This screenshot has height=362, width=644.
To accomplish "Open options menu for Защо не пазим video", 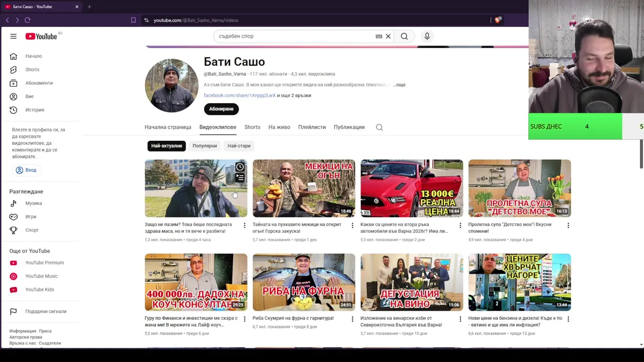I will [x=245, y=226].
